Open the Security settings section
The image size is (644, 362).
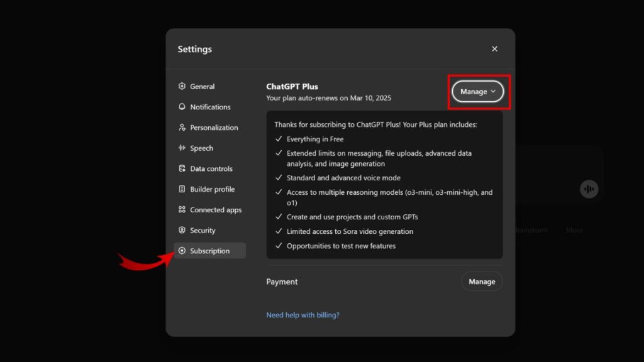[210, 230]
